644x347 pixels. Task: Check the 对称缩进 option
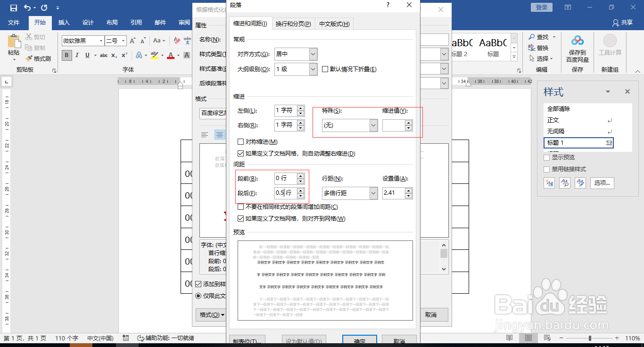point(240,141)
